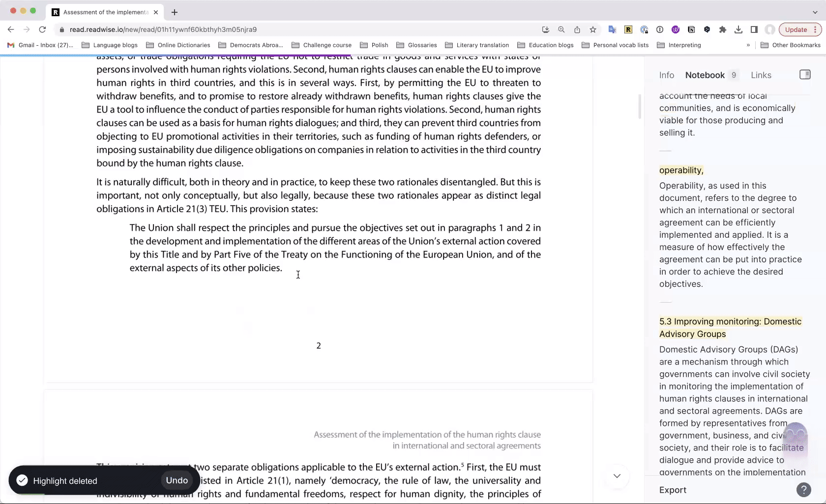Image resolution: width=826 pixels, height=504 pixels.
Task: Click the Operability note text in notebook
Action: tap(731, 235)
